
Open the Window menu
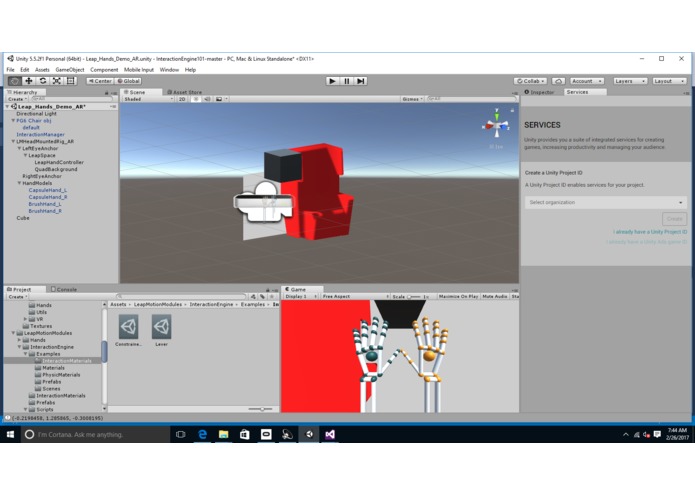pos(169,70)
